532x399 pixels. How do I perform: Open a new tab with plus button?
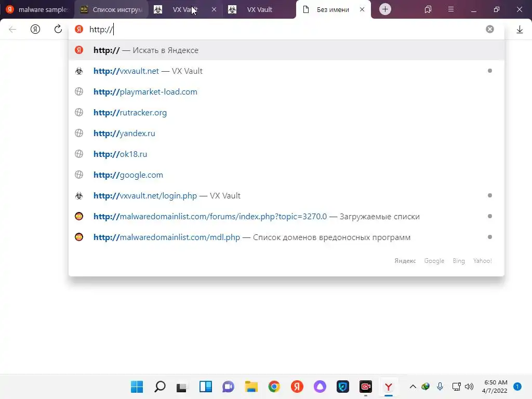(385, 9)
